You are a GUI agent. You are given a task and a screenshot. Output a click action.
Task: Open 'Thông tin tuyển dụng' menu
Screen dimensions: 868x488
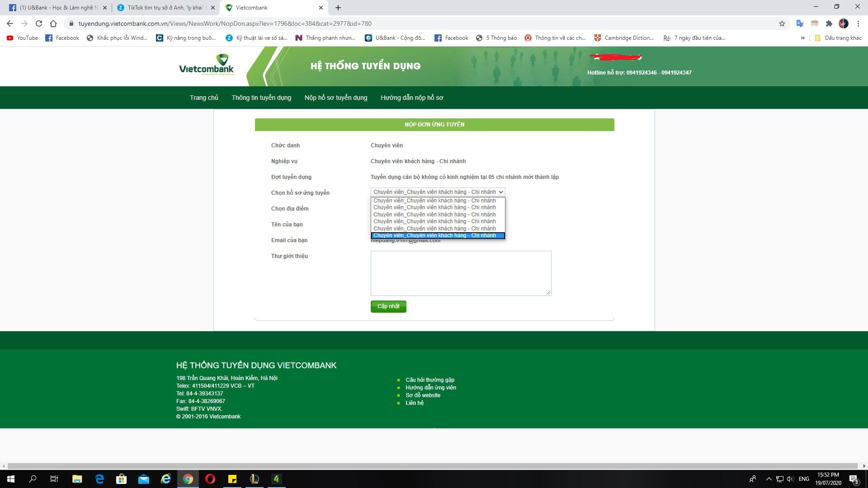[x=261, y=98]
